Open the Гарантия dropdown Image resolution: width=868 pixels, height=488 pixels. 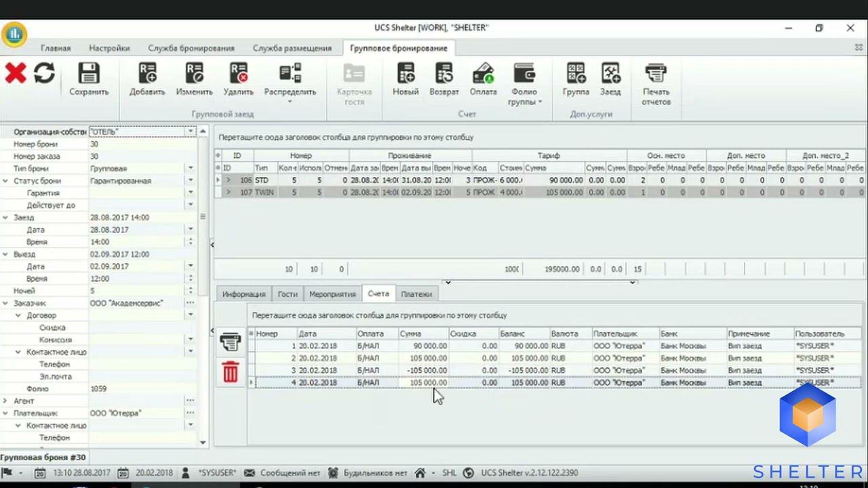click(191, 192)
